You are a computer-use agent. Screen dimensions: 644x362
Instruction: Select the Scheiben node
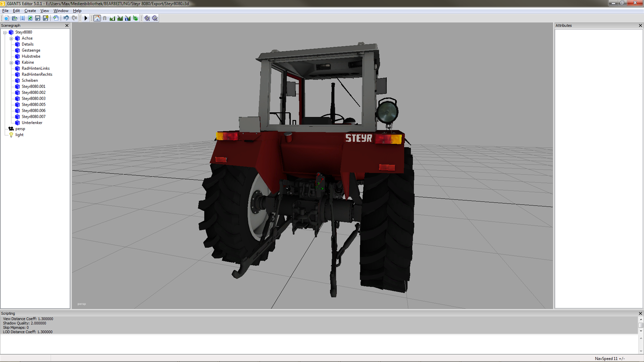30,80
